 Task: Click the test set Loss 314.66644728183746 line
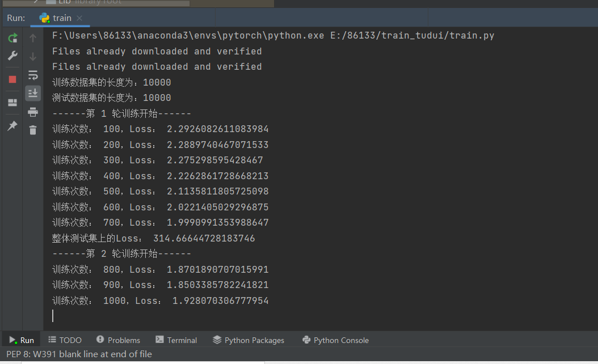coord(153,238)
